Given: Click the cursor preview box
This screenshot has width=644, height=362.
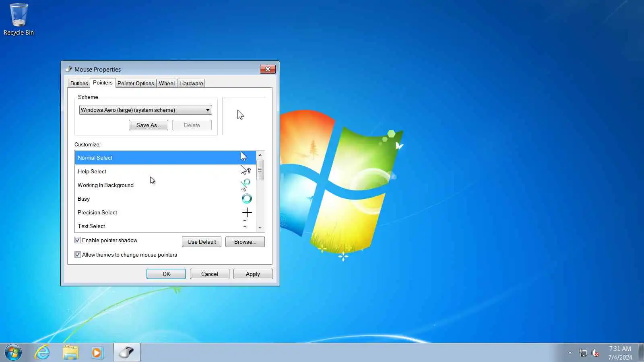Looking at the screenshot, I should click(x=244, y=116).
